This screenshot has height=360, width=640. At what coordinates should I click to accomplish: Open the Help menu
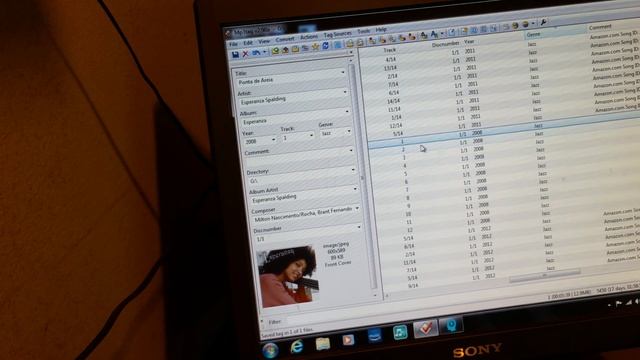coord(381,30)
